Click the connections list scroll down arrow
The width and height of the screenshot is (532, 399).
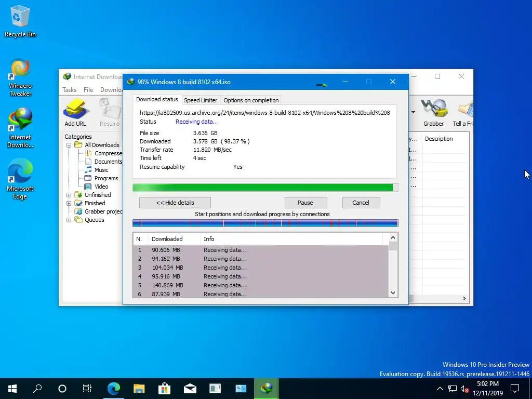(393, 293)
